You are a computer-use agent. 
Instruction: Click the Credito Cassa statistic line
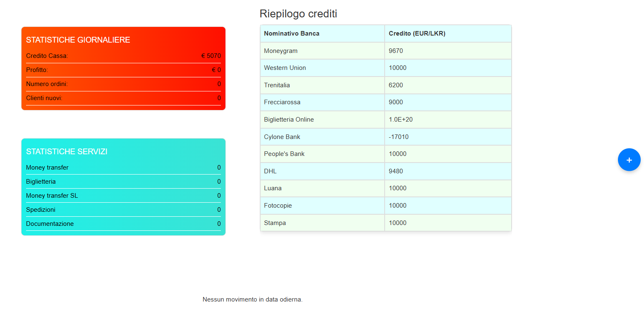pos(123,56)
